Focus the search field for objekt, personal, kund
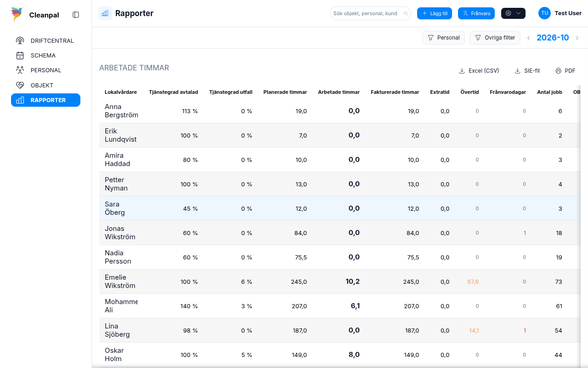The height and width of the screenshot is (368, 588). [370, 13]
